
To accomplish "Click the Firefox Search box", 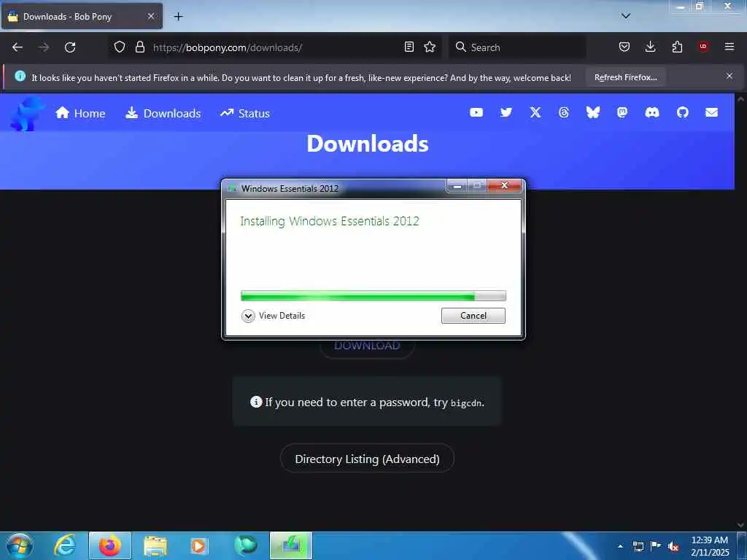I will (x=517, y=47).
